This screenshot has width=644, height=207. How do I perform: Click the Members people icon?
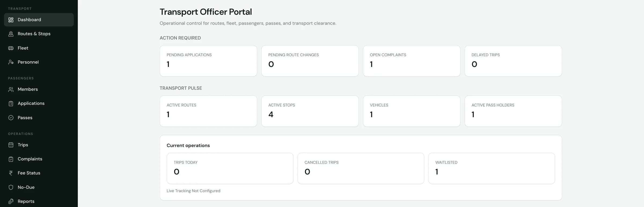pos(11,89)
